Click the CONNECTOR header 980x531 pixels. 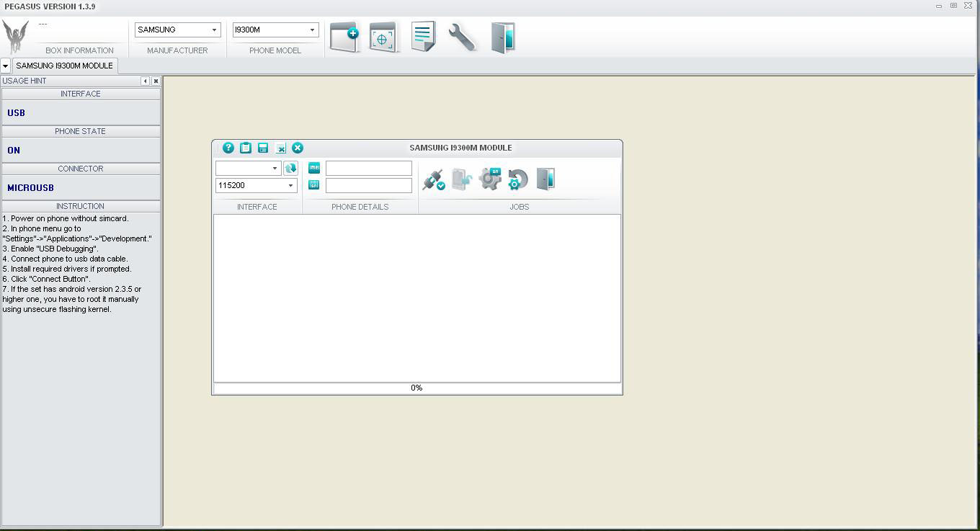[x=81, y=169]
